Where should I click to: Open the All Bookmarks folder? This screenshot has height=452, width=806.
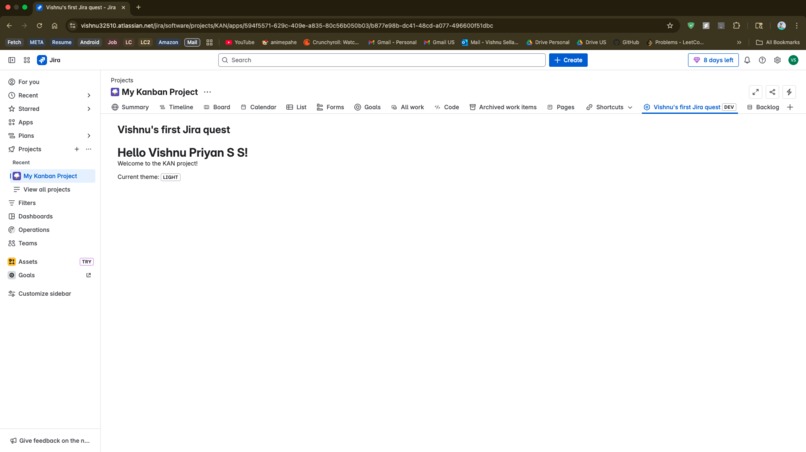(x=777, y=42)
